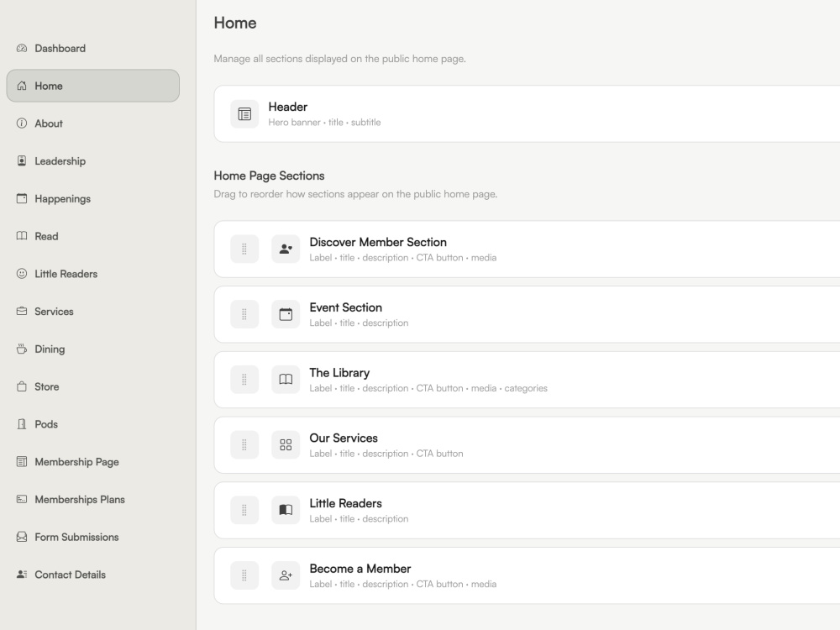Click the drag handle beside Event Section
Viewport: 840px width, 630px height.
point(244,314)
